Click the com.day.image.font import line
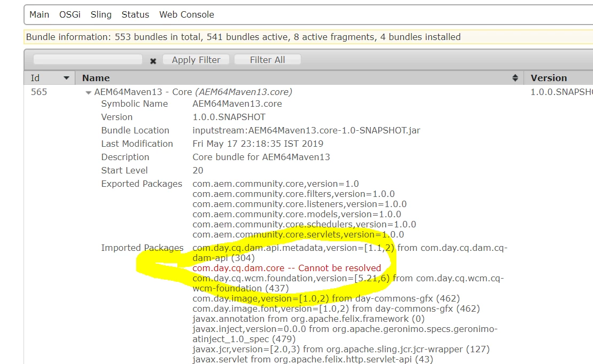The height and width of the screenshot is (364, 593). coord(336,309)
